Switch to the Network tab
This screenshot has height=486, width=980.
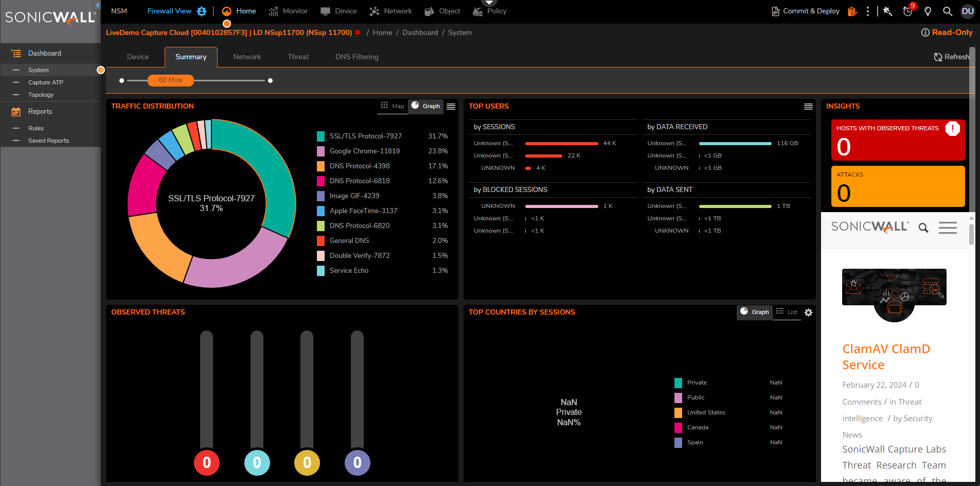click(x=247, y=57)
